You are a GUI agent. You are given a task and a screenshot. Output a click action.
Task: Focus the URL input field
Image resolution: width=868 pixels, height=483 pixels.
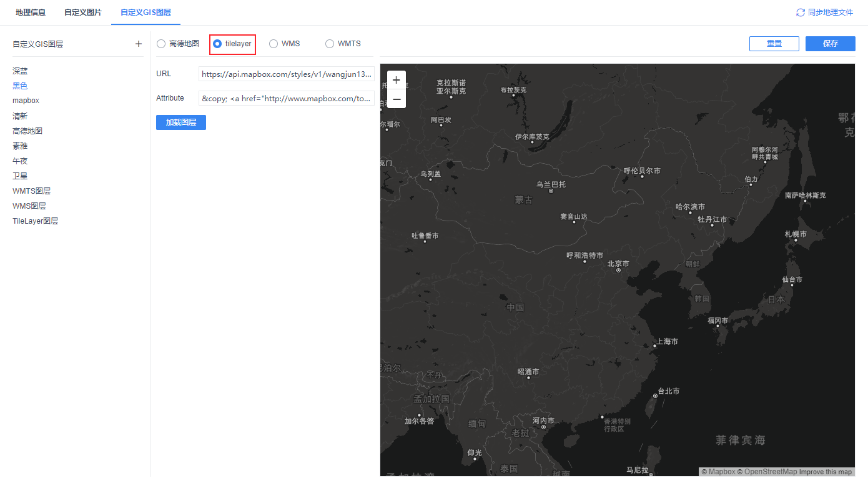(287, 74)
